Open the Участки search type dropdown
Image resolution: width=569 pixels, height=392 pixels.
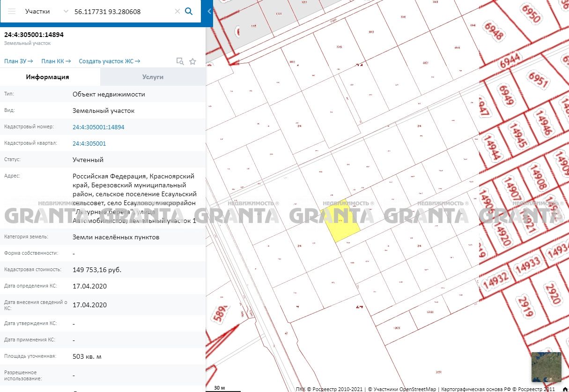47,11
